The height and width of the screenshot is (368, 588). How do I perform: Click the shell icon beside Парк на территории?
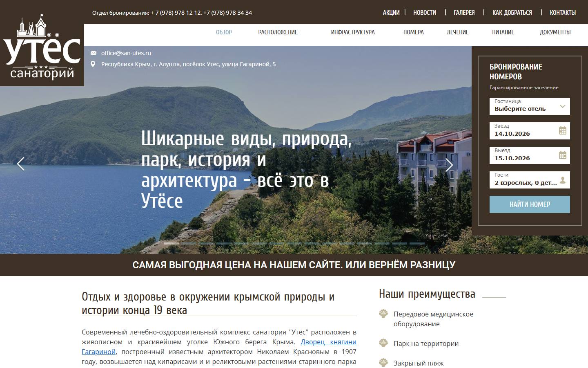383,343
